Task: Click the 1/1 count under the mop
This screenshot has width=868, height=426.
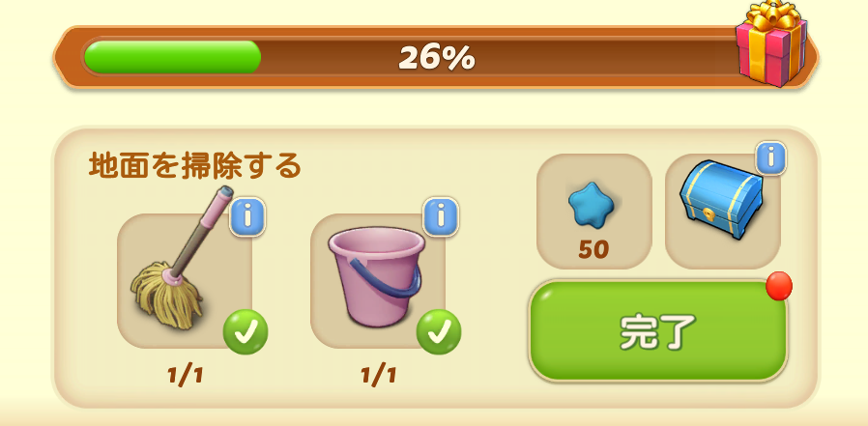Action: pyautogui.click(x=186, y=376)
